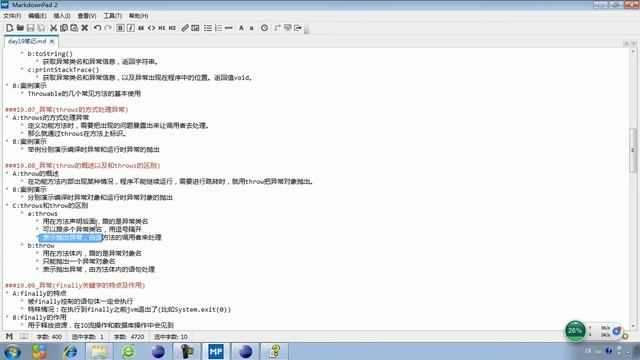Toggle italic formatting with the I icon

click(131, 28)
